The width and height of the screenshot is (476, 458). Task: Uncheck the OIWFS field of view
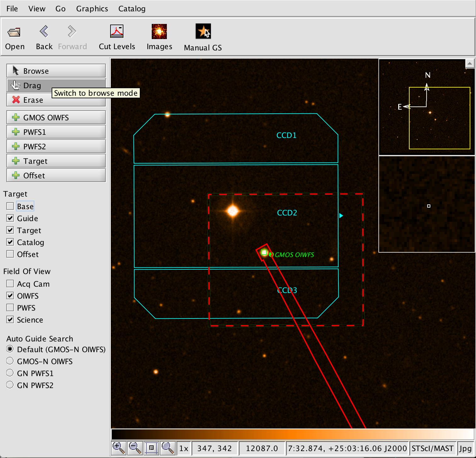[10, 296]
